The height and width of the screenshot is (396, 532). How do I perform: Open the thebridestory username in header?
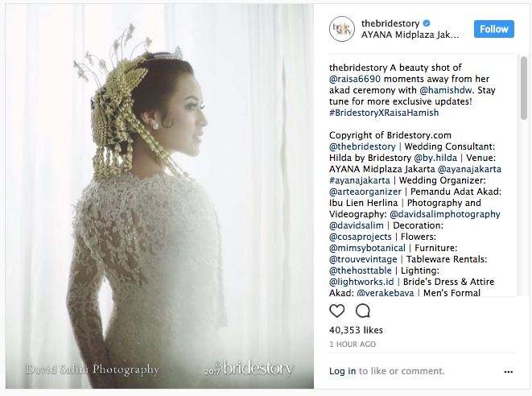pos(390,23)
